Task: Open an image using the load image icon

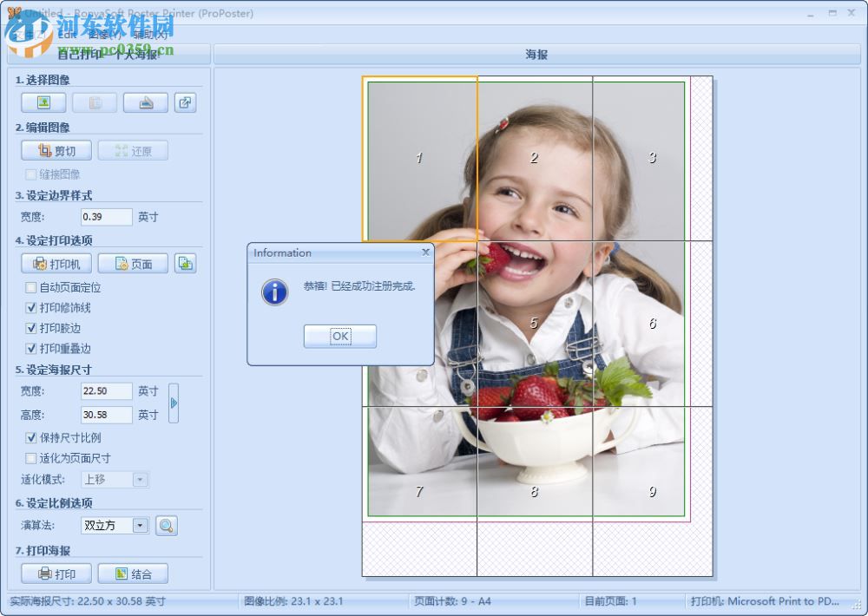Action: [43, 102]
